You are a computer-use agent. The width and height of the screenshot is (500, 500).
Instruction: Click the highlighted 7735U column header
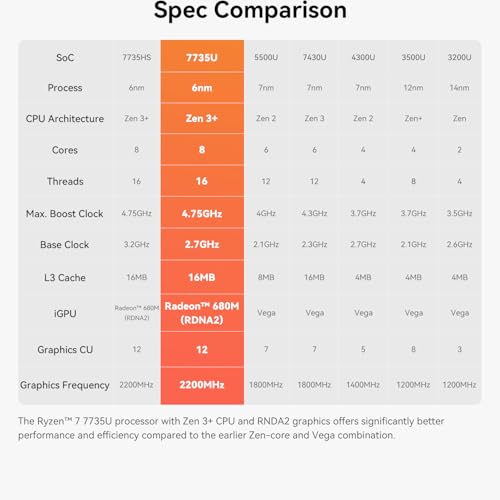202,57
